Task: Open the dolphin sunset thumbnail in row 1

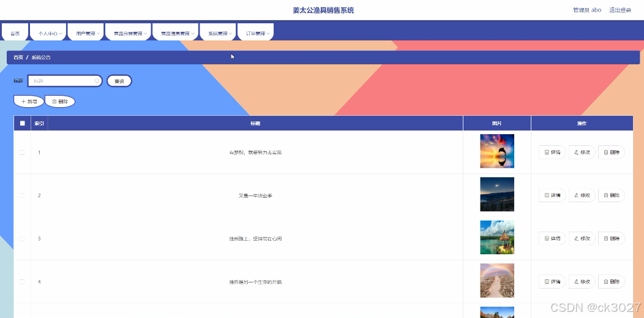Action: [497, 151]
